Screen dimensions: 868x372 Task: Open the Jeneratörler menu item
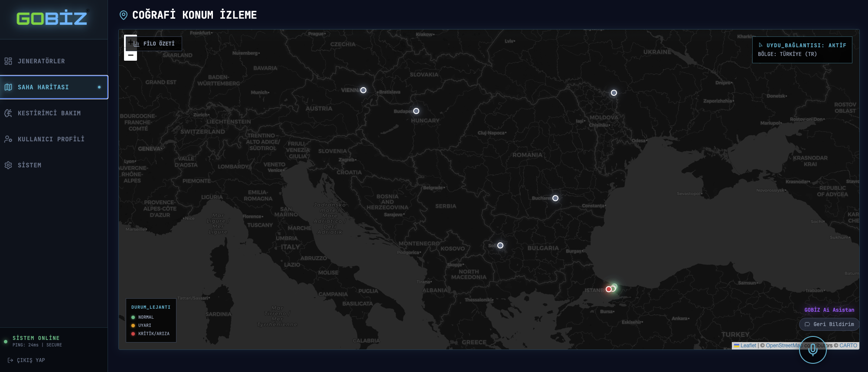pos(41,61)
